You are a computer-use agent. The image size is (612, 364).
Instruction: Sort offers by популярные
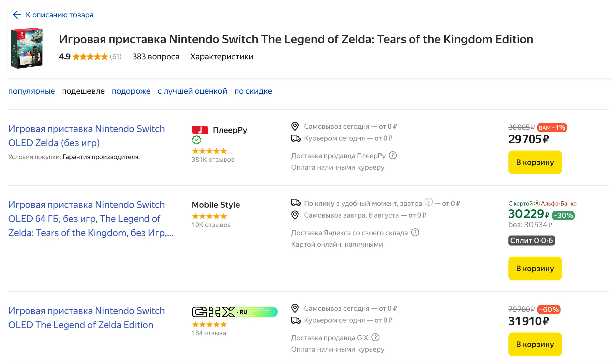[31, 91]
